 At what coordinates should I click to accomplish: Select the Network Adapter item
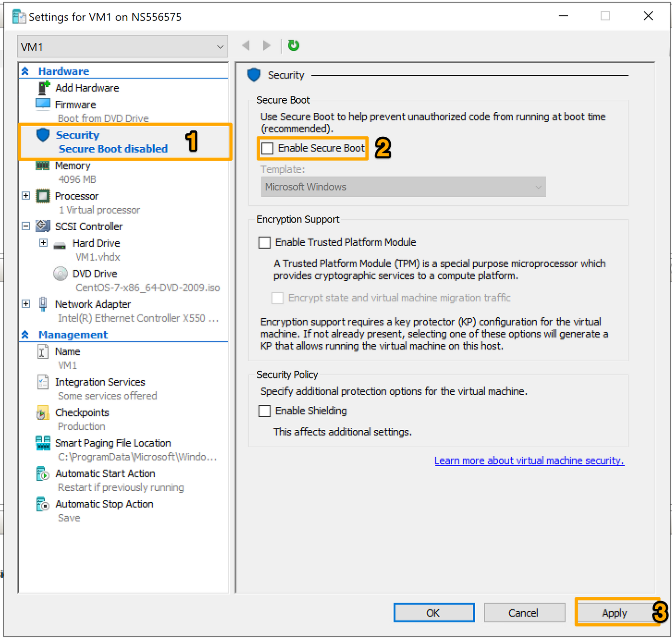pyautogui.click(x=93, y=304)
